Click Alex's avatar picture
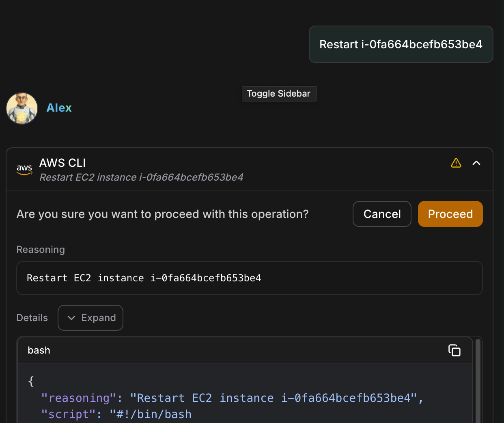This screenshot has width=504, height=423. click(22, 108)
